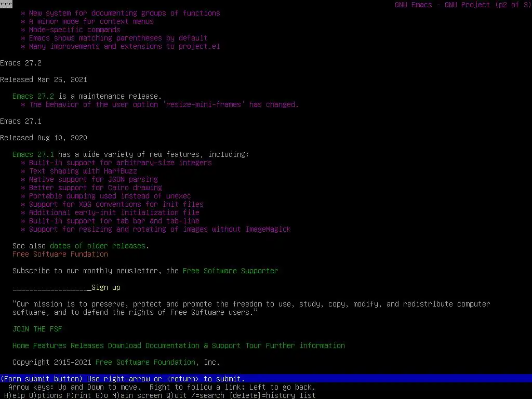The image size is (532, 399).
Task: Open the 'Mode-specific commands' link
Action: 74,30
